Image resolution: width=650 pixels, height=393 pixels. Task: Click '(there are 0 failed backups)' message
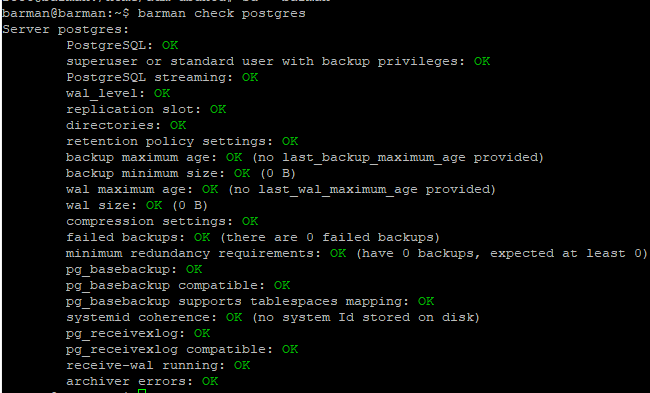pos(330,238)
